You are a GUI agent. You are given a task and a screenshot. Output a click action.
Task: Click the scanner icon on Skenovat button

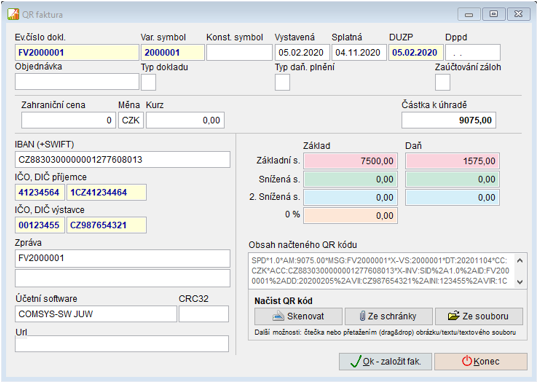[x=278, y=316]
